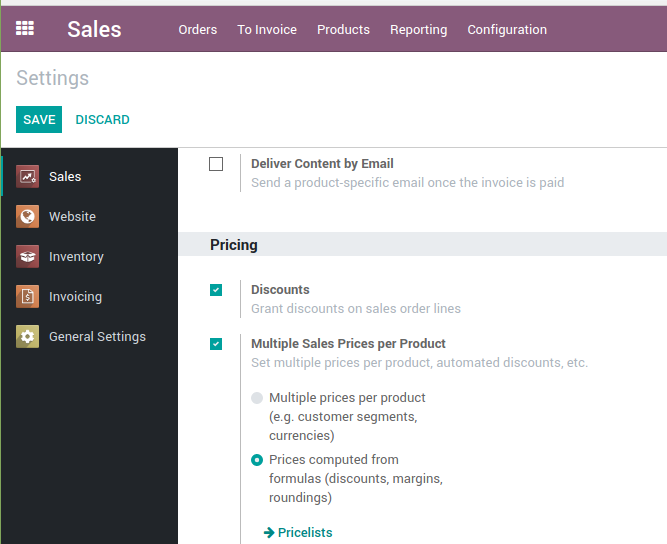Click the Website globe icon

28,217
